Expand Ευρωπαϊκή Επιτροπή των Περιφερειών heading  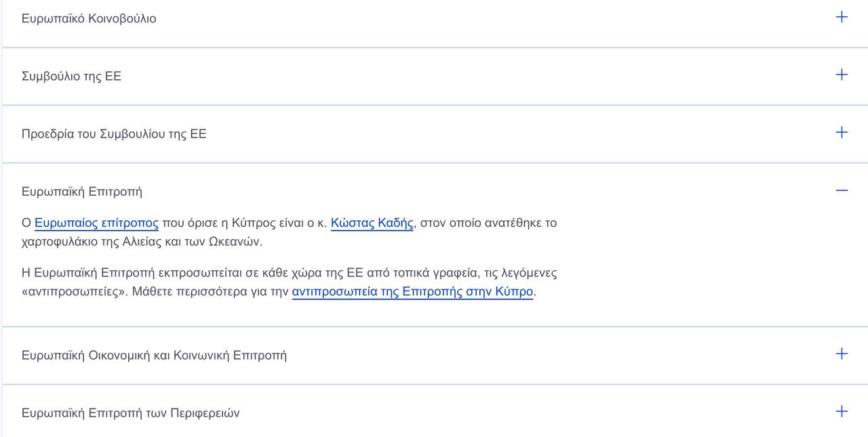coord(130,413)
